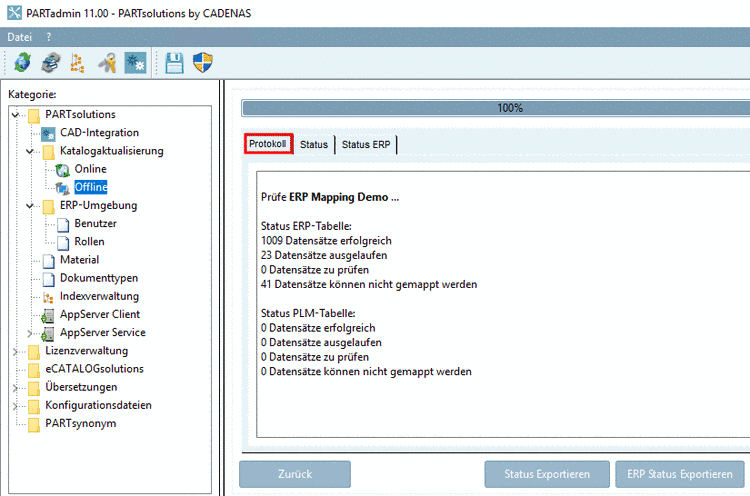The width and height of the screenshot is (750, 496).
Task: Click the Dokumenttypen document icon
Action: tap(49, 279)
